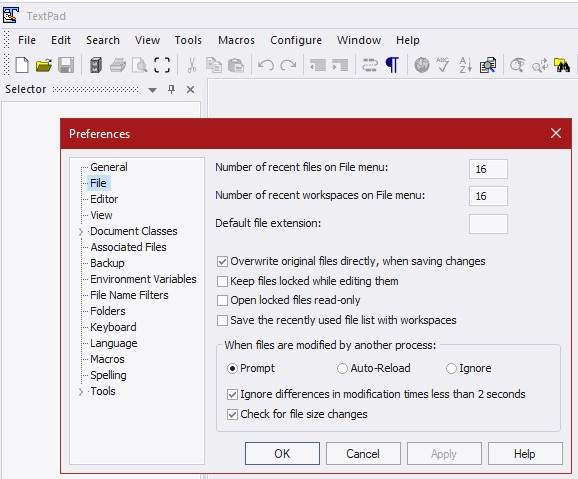Open the Window menu
Screen dimensions: 578x479
point(359,40)
